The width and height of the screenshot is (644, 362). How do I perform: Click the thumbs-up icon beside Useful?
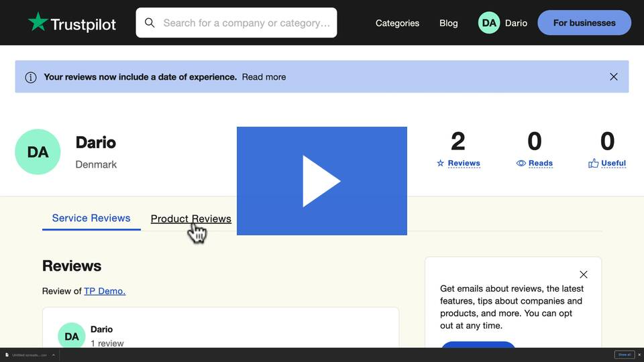tap(593, 164)
